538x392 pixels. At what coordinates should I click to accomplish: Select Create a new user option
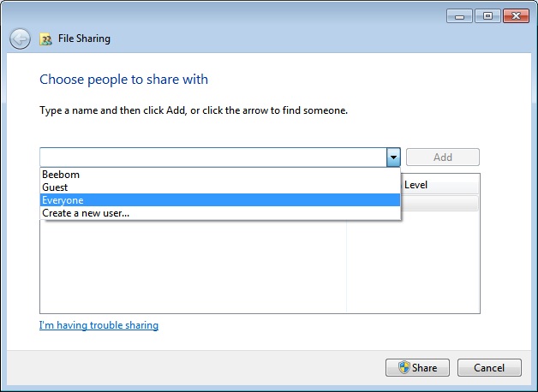pyautogui.click(x=86, y=213)
